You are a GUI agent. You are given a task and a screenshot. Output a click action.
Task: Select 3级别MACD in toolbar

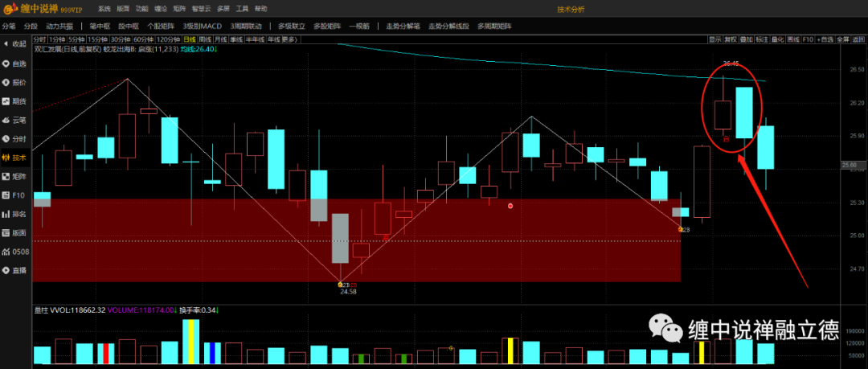[x=202, y=26]
